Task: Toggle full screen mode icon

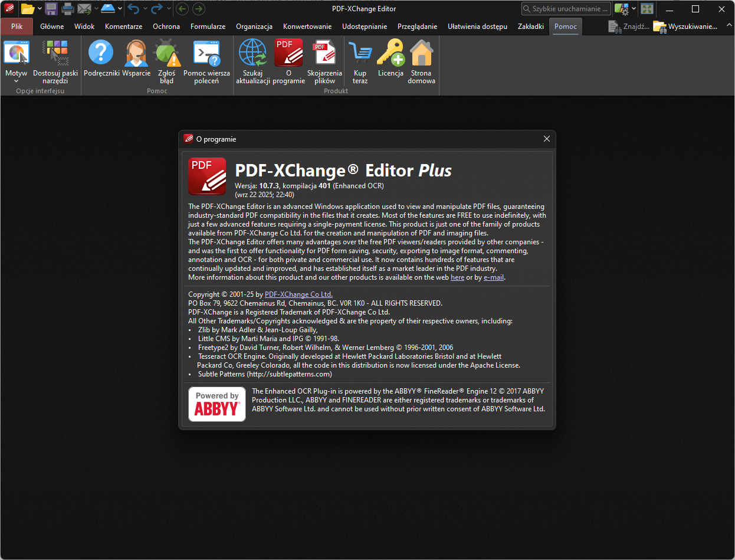Action: [647, 9]
